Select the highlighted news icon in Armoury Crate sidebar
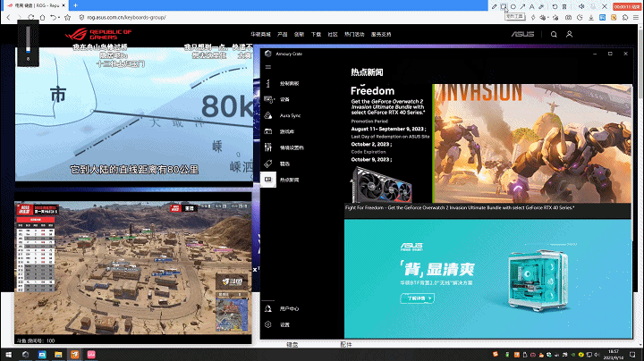 coord(268,180)
